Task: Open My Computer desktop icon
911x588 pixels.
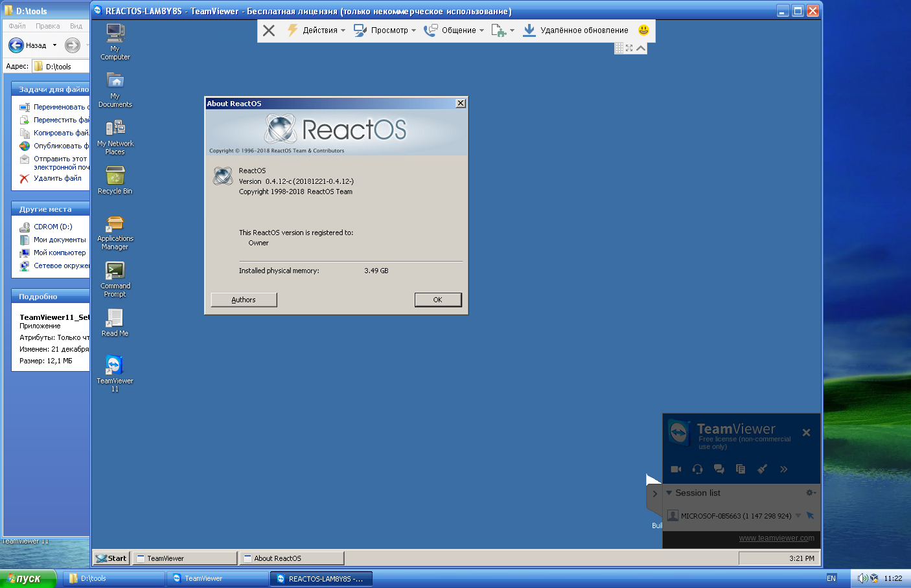Action: 115,42
